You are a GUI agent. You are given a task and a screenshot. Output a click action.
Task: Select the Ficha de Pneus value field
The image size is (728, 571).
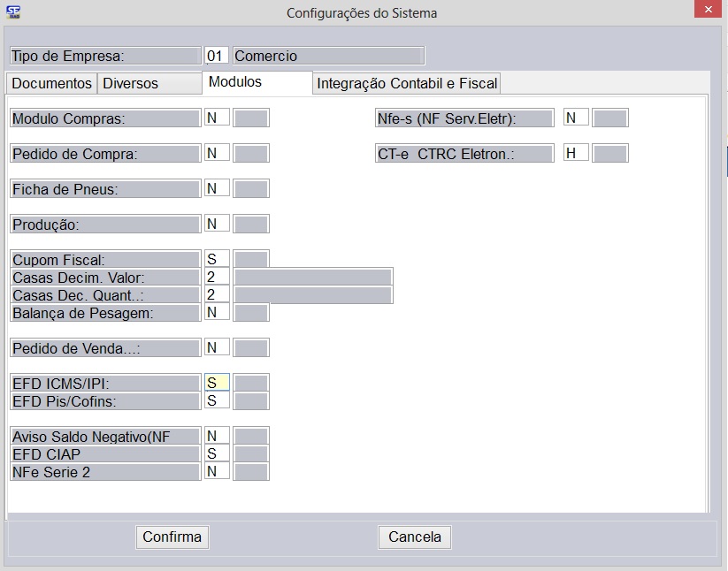pos(217,188)
